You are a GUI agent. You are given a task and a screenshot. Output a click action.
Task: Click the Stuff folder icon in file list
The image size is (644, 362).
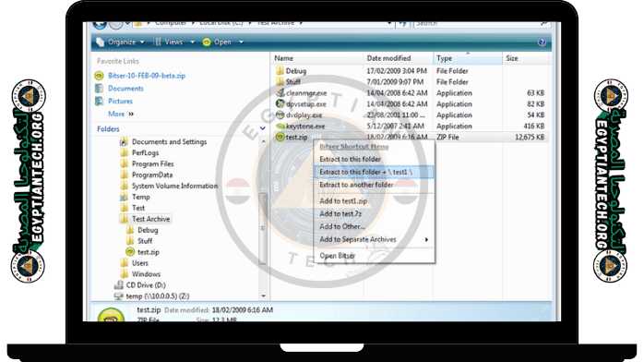click(x=280, y=82)
